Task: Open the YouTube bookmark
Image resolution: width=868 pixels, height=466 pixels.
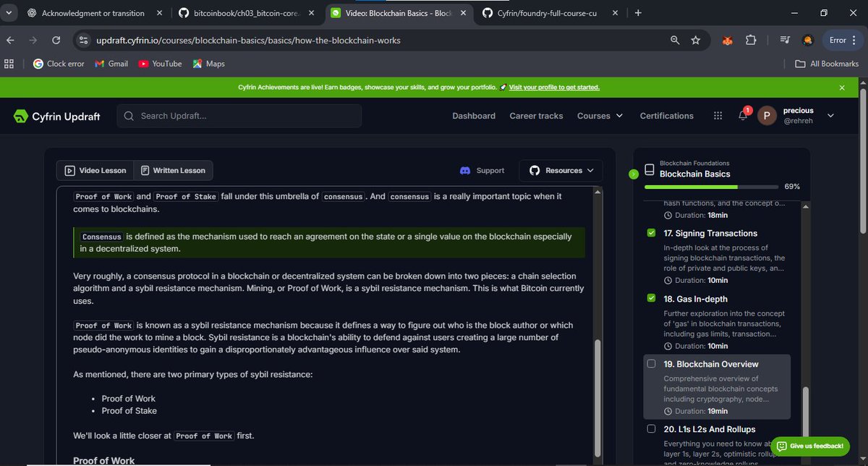Action: pos(160,64)
